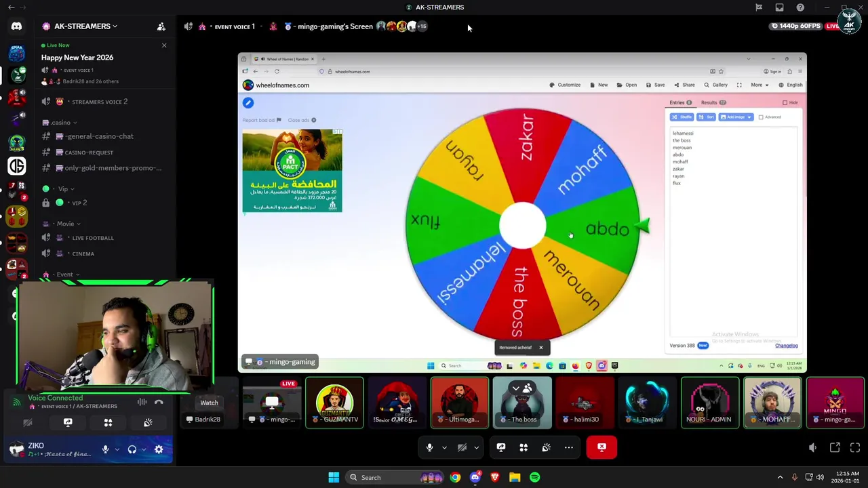Screen dimensions: 868x488
Task: Open Chrome from Windows taskbar
Action: click(x=455, y=477)
